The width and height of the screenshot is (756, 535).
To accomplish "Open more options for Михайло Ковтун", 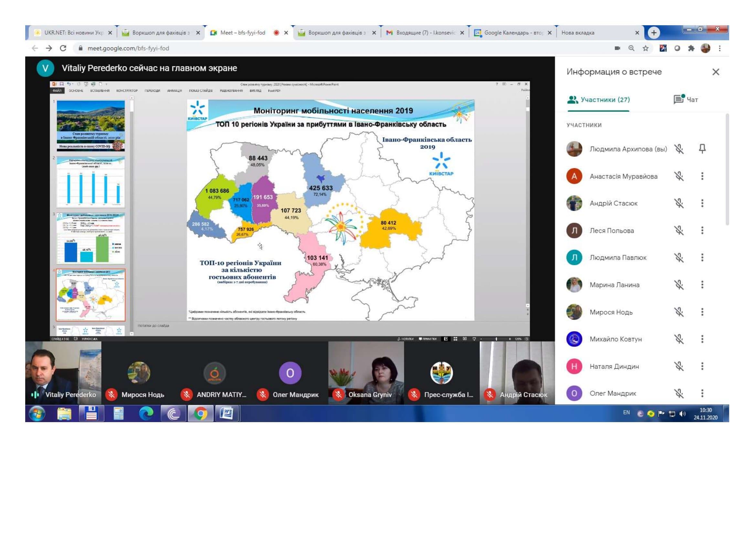I will point(702,339).
